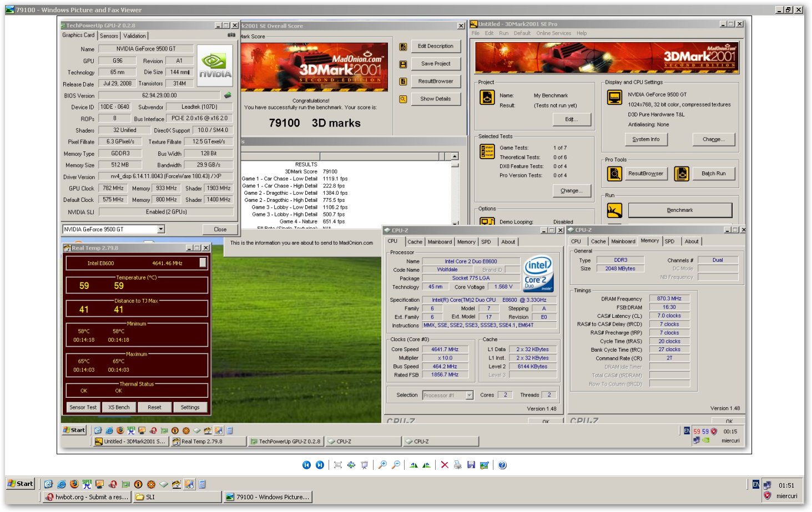Click magnifier icon beside Show Details button
This screenshot has width=812, height=512.
tap(403, 99)
